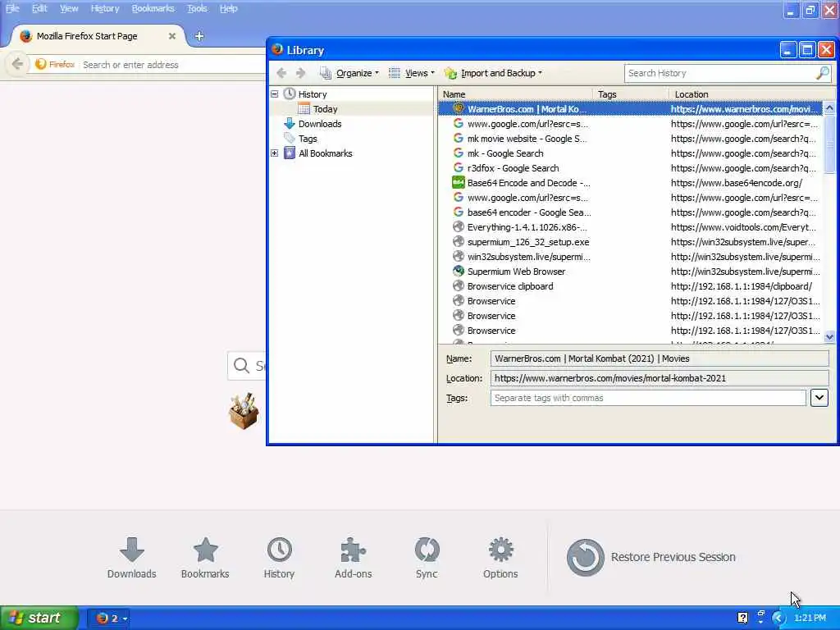Click the Library forward arrow icon
This screenshot has height=630, width=840.
tap(300, 73)
